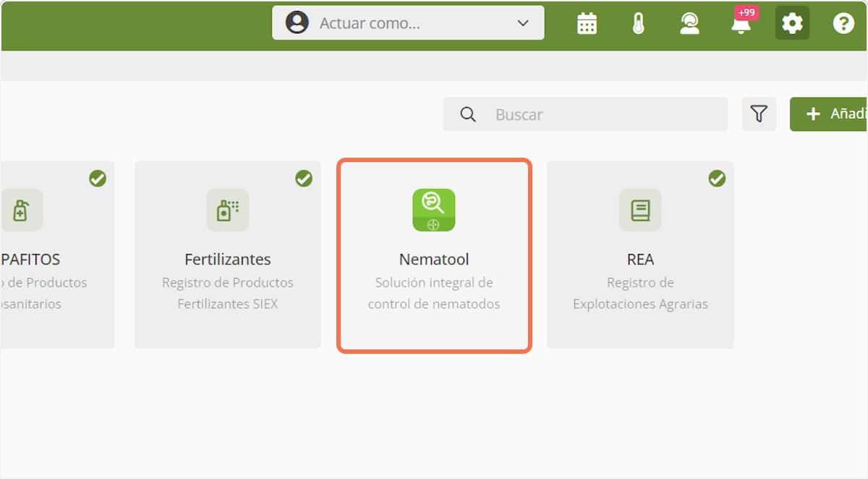Expand the "Actuar como..." dropdown

(x=408, y=23)
